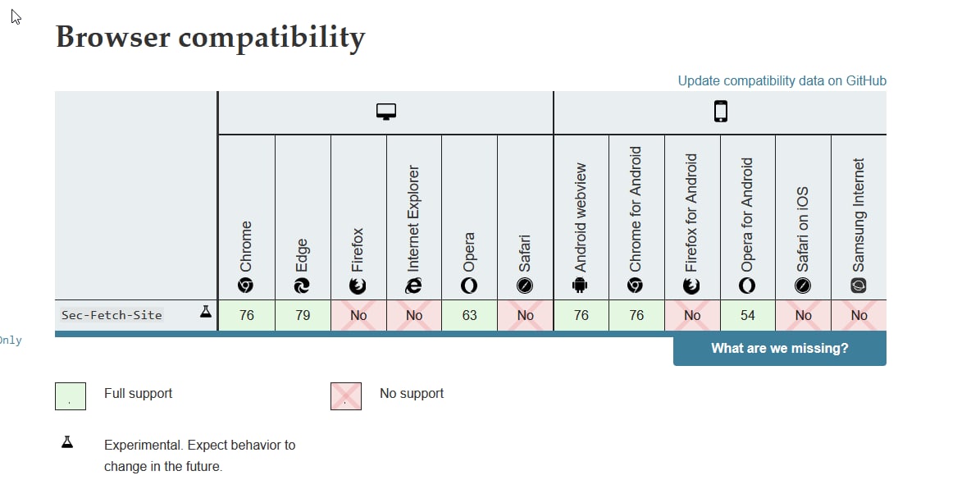Expand the Edge 79 support cell
Image resolution: width=980 pixels, height=480 pixels.
[x=303, y=315]
